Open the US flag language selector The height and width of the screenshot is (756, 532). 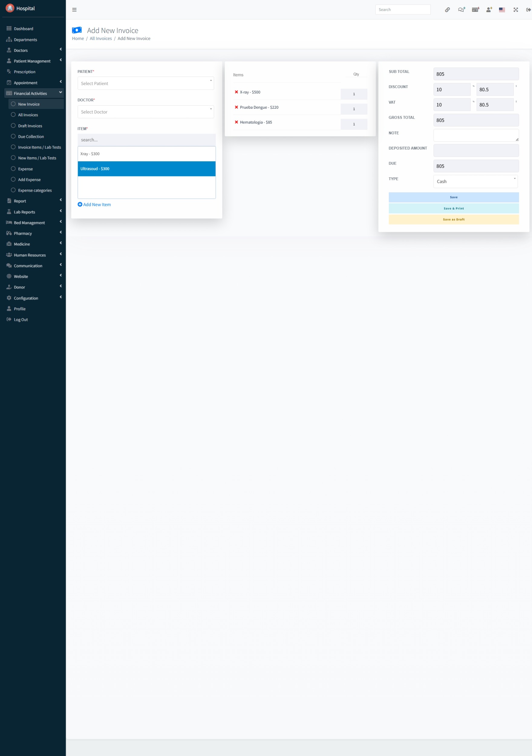coord(502,10)
